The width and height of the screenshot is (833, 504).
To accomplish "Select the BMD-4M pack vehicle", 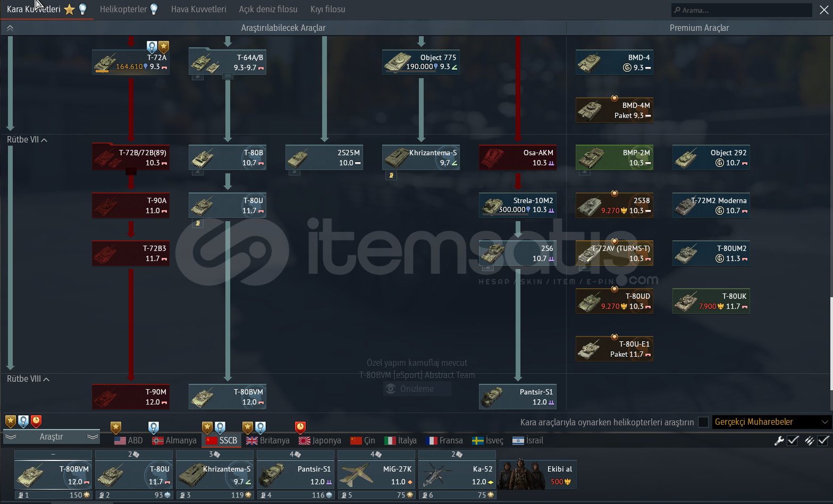I will coord(615,110).
